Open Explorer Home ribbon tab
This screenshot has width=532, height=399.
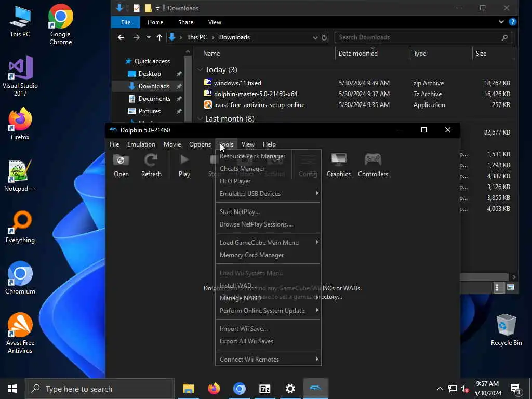coord(155,22)
